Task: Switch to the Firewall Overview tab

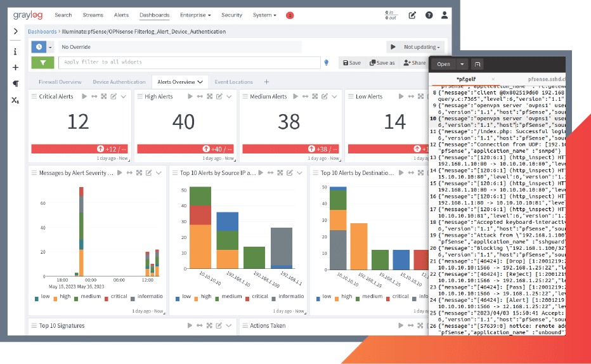Action: (60, 82)
